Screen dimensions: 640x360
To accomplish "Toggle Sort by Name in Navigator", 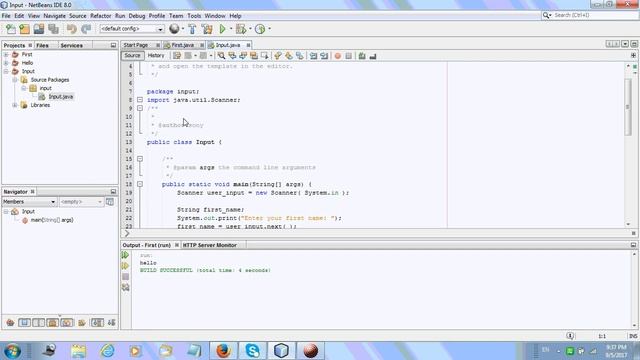I will point(97,323).
